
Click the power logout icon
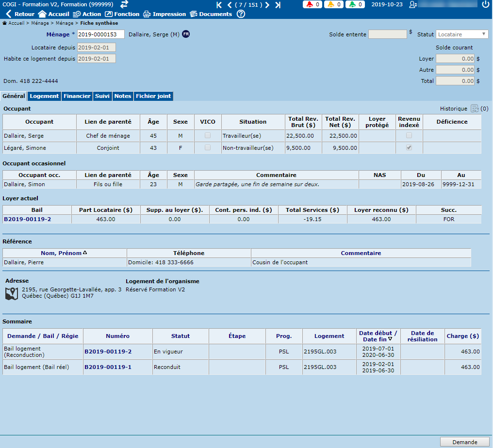point(486,4)
